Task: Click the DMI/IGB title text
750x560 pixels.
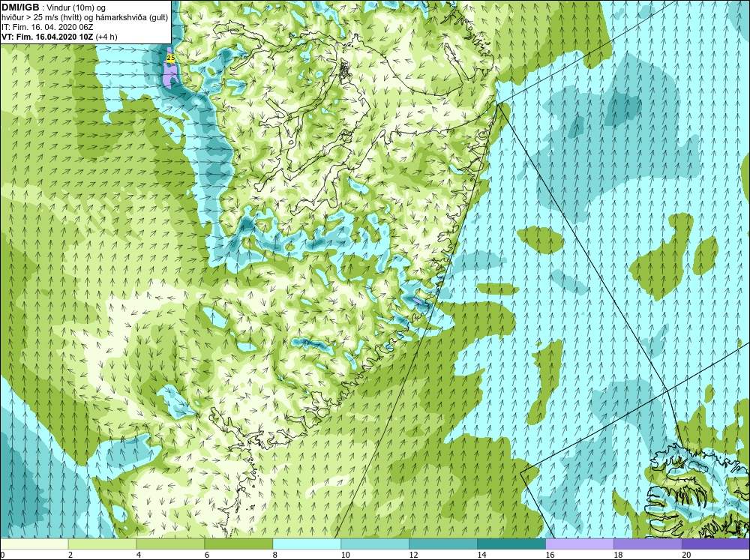Action: tap(20, 7)
